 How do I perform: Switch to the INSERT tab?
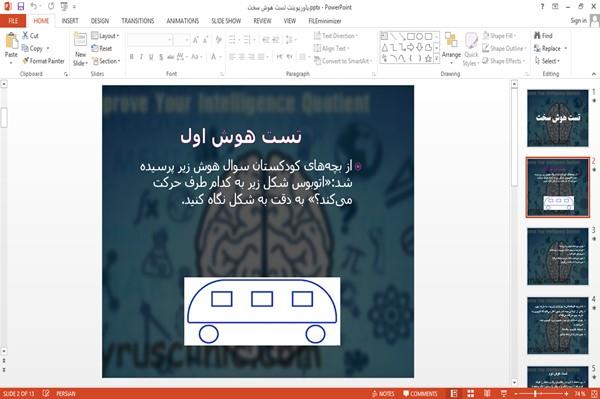coord(70,21)
